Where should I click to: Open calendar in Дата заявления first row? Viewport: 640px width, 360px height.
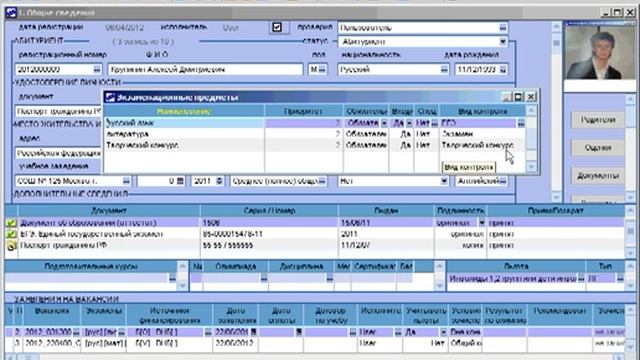(x=253, y=332)
